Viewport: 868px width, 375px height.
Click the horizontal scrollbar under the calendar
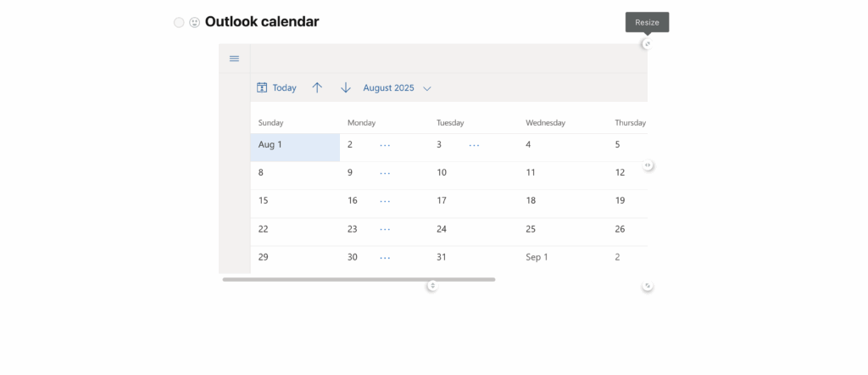tap(359, 279)
